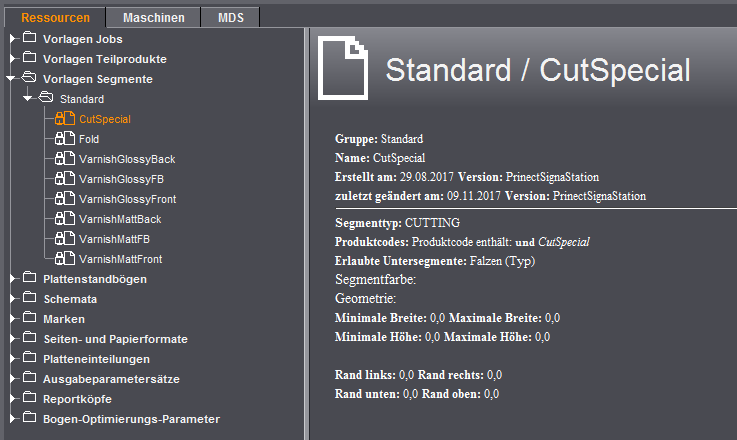Click the large document icon in header
The width and height of the screenshot is (737, 440).
pyautogui.click(x=343, y=68)
